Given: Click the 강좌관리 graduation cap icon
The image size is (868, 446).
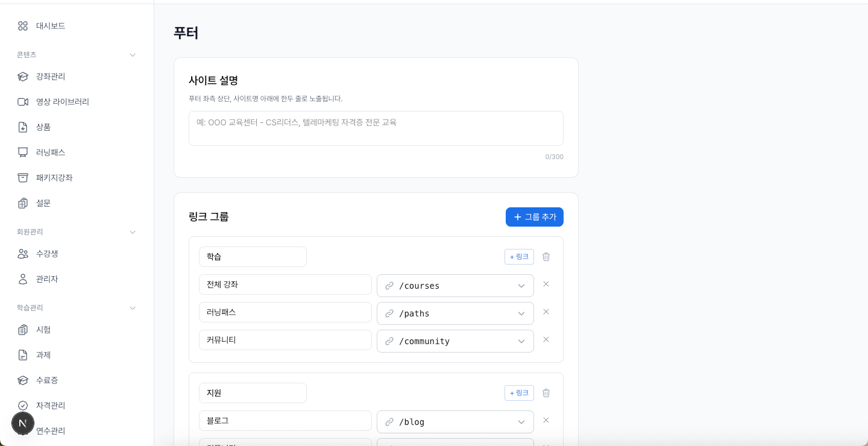Looking at the screenshot, I should click(23, 77).
